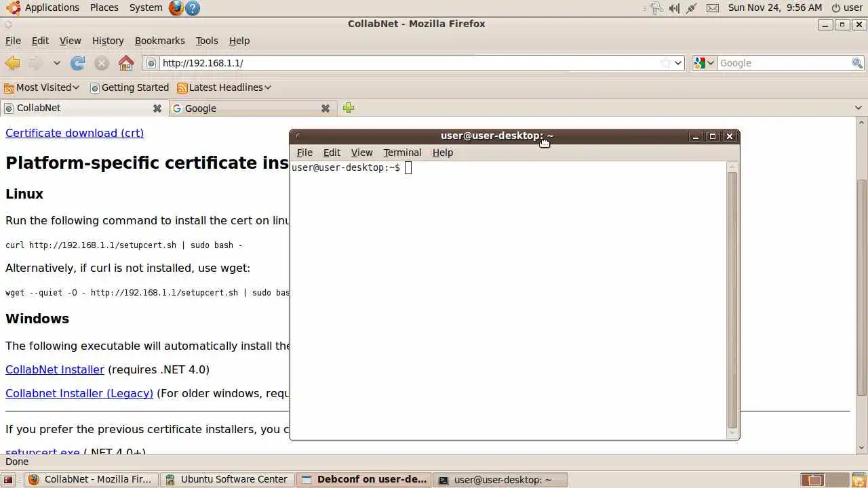Screen dimensions: 868x488
Task: Open terminal Help menu
Action: click(x=443, y=152)
